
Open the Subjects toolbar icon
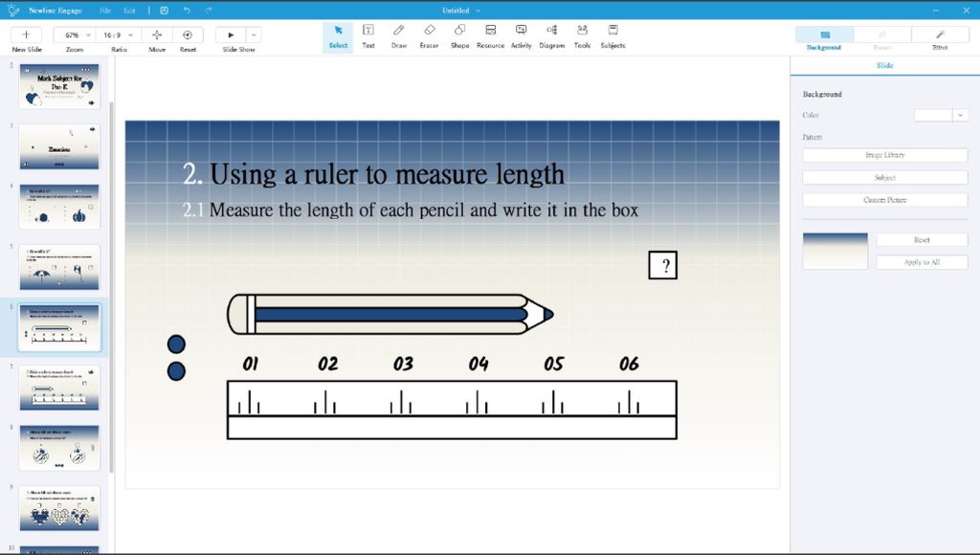coord(612,35)
